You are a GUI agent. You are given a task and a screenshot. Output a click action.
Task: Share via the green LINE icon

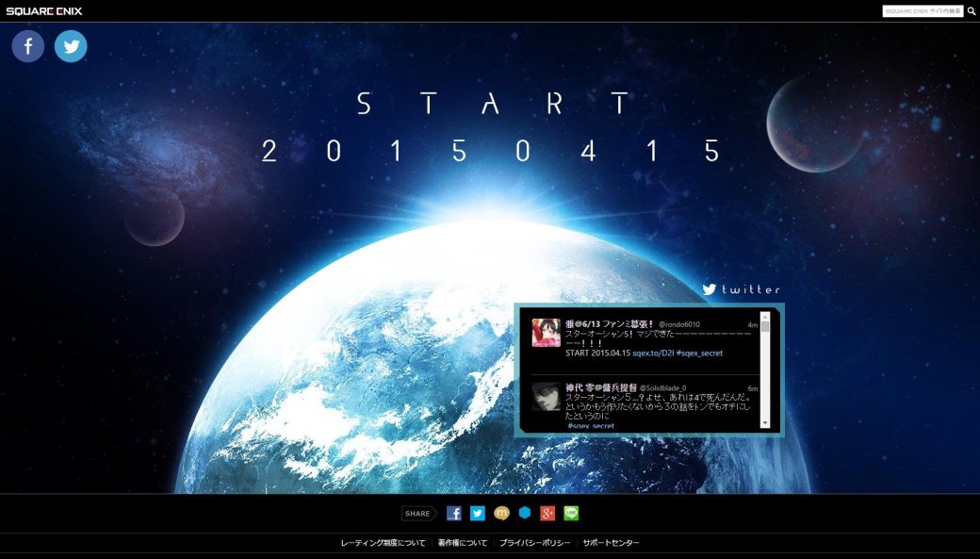pos(571,514)
